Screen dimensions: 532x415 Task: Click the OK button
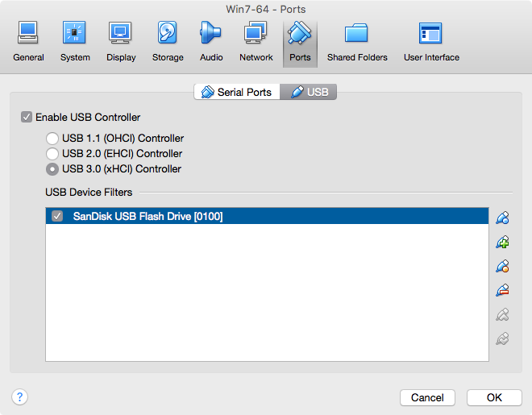(494, 397)
